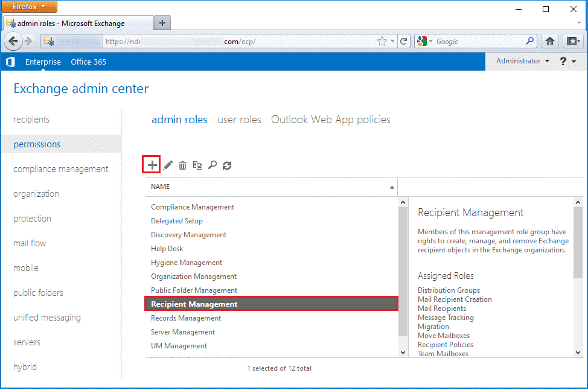This screenshot has height=390, width=588.
Task: Select the Organization Management role group
Action: pyautogui.click(x=272, y=277)
